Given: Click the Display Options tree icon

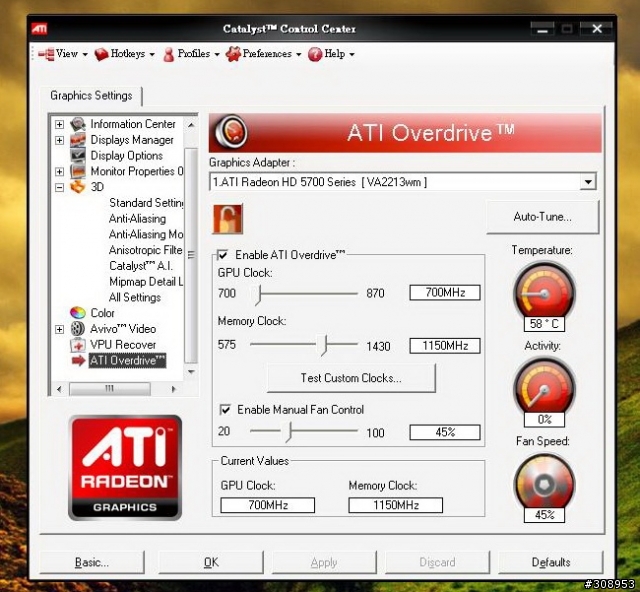Looking at the screenshot, I should (x=78, y=156).
